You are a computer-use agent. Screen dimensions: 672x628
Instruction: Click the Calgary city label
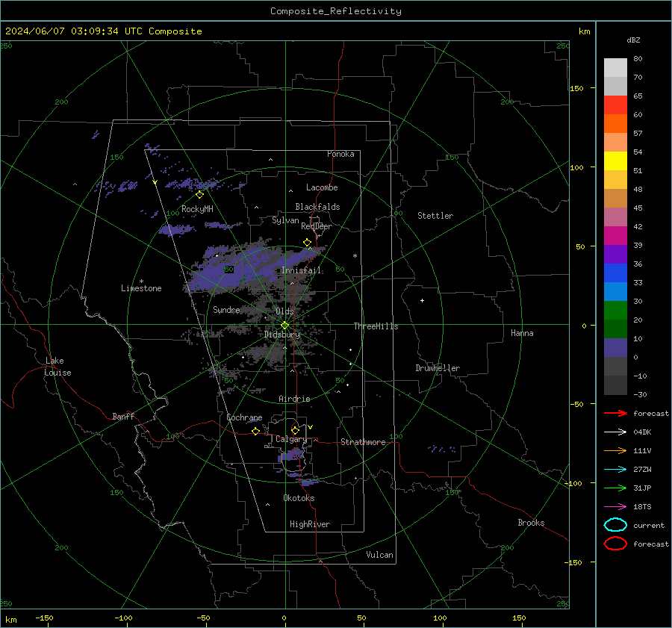(x=291, y=439)
